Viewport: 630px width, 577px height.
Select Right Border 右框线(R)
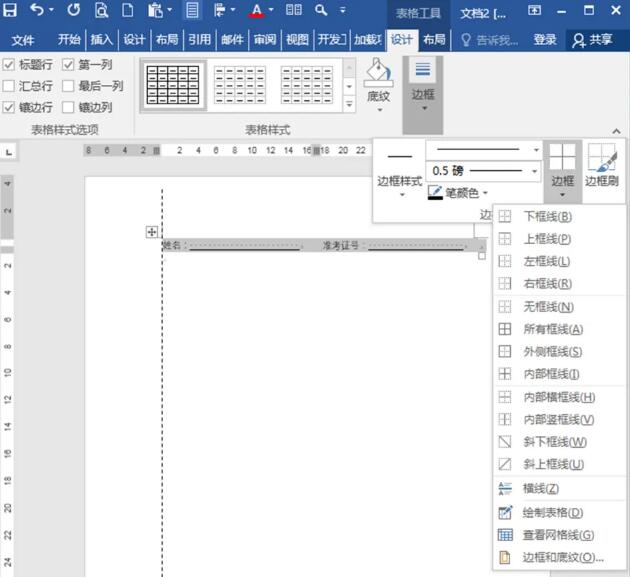click(559, 284)
